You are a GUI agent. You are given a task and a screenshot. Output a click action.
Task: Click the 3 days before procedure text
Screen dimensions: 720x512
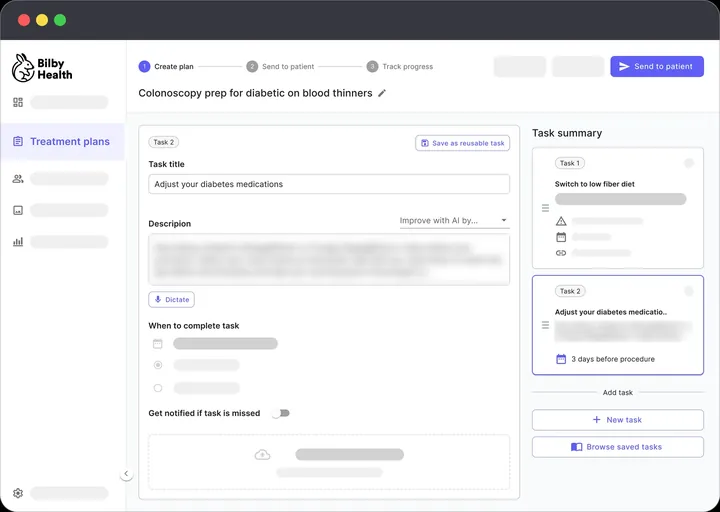point(613,359)
